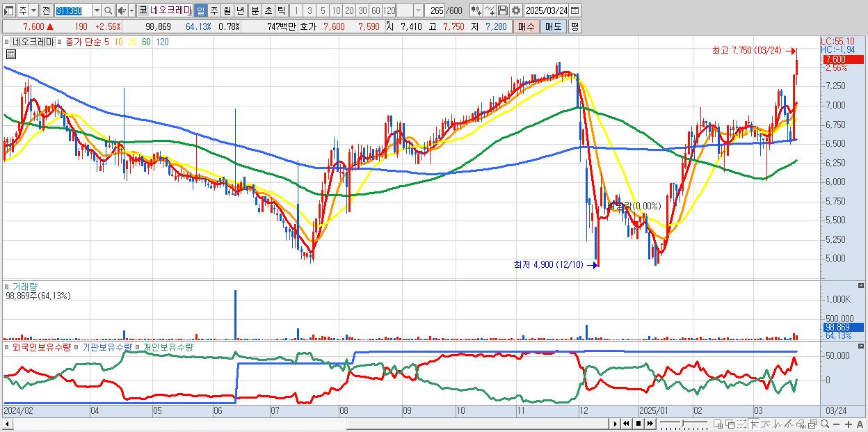Click the overlapping windows icon
Screen dimensions: 868x432
(x=730, y=424)
